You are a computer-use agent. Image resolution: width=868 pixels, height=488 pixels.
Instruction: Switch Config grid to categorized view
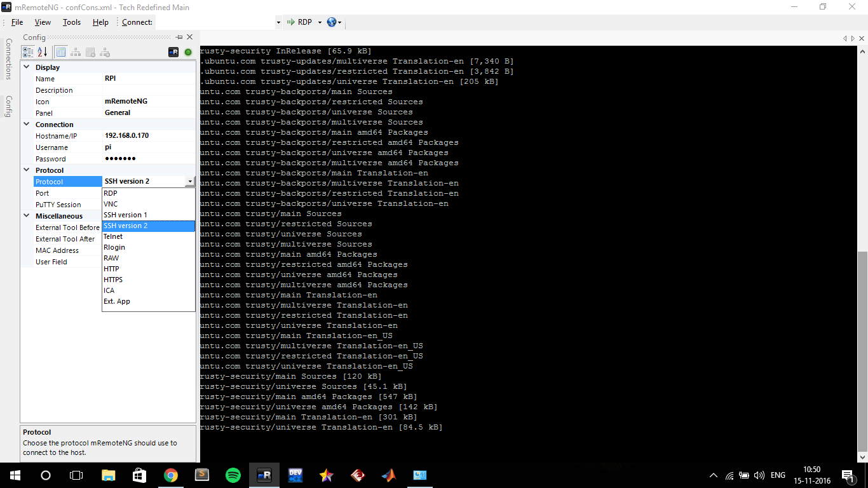tap(28, 52)
